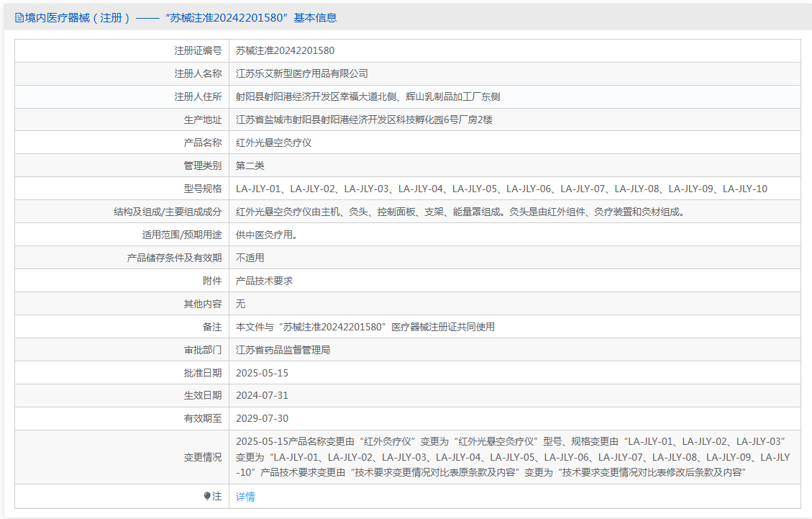Click header title 境内医疗器械（注册）基本信息
The image size is (812, 519).
pos(181,18)
